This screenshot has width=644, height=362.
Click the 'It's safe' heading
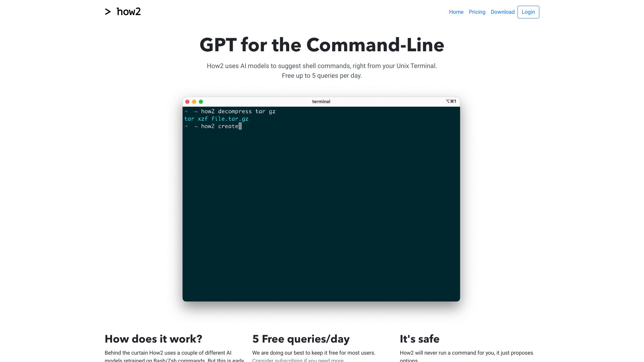pyautogui.click(x=419, y=339)
